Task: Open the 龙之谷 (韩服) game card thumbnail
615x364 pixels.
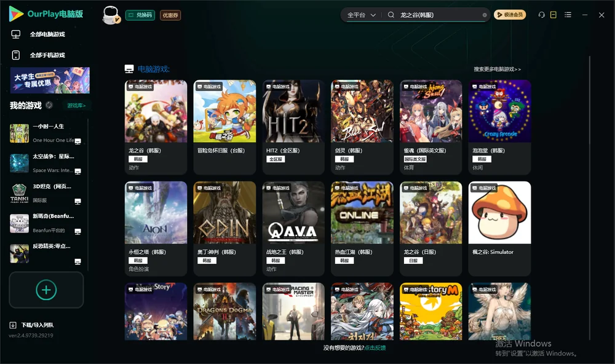Action: point(156,111)
